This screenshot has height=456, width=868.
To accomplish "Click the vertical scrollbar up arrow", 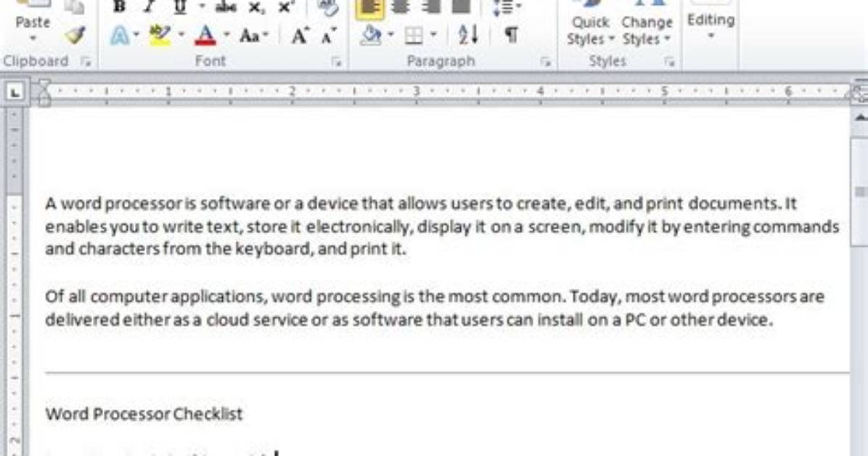I will tap(860, 118).
